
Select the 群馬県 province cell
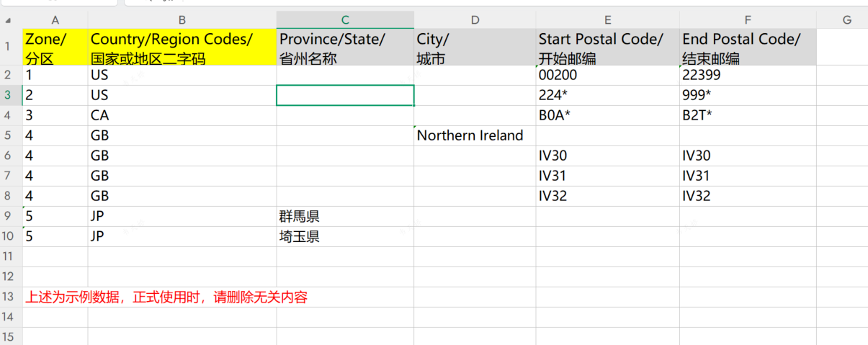pos(345,216)
